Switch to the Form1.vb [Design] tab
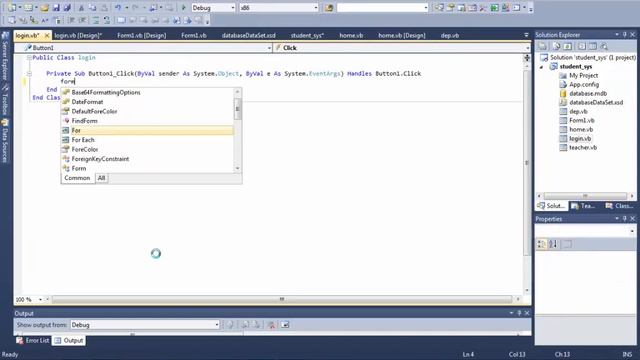 click(142, 36)
